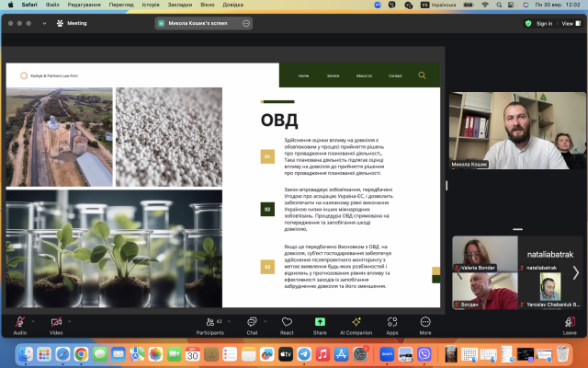Open the zoom app from the Dock
This screenshot has height=368, width=588.
tap(387, 353)
